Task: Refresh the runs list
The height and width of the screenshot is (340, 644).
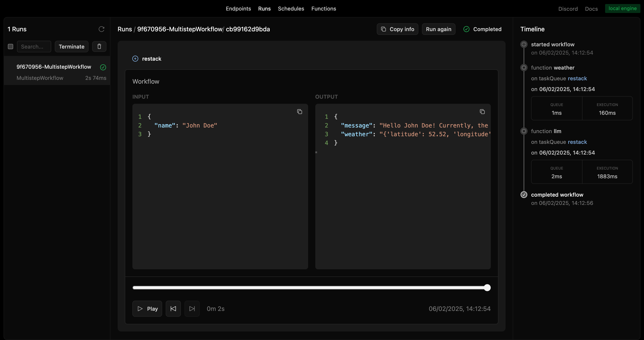Action: point(101,29)
